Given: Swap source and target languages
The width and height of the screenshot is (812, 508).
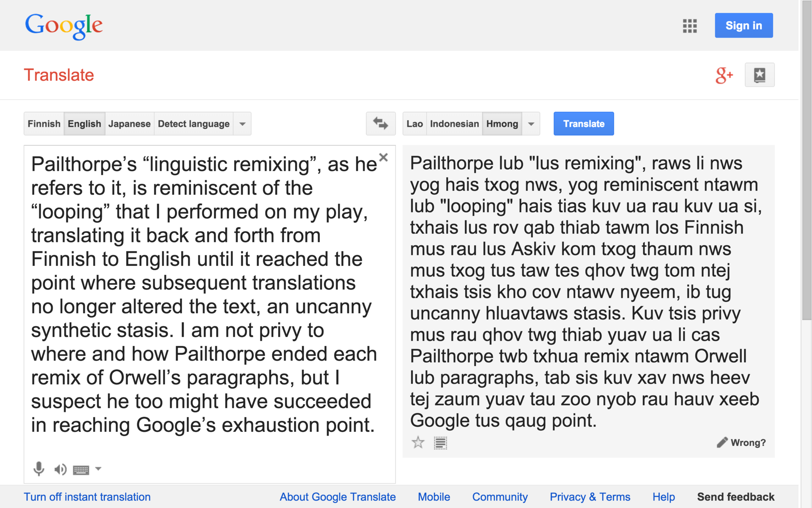Looking at the screenshot, I should tap(380, 124).
